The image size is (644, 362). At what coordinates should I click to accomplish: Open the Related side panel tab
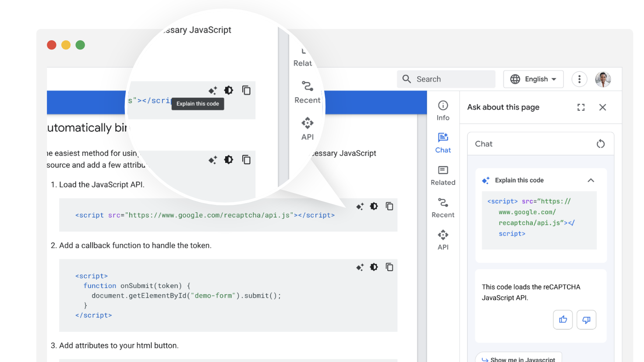[443, 175]
